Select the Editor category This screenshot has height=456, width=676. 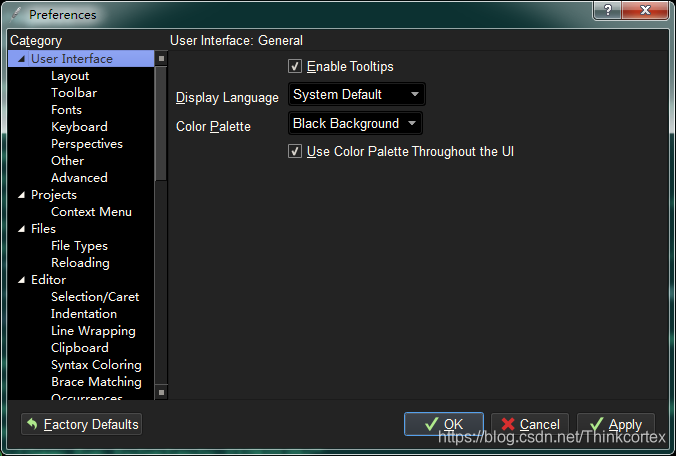click(48, 280)
